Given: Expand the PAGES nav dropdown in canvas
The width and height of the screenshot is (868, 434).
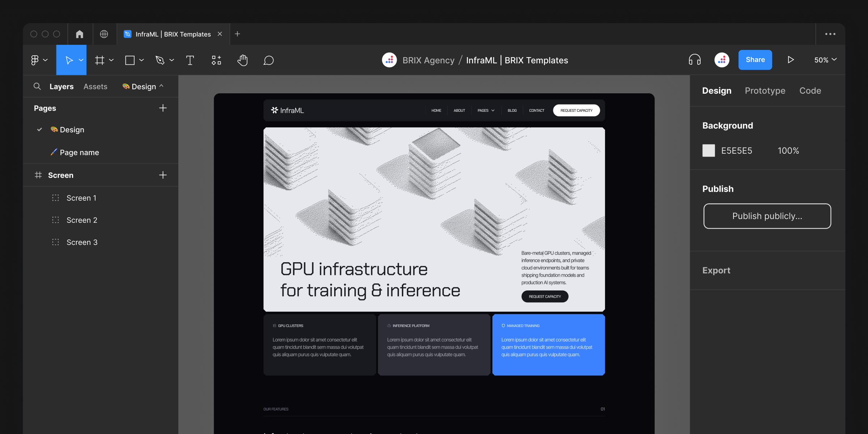Looking at the screenshot, I should click(x=486, y=110).
